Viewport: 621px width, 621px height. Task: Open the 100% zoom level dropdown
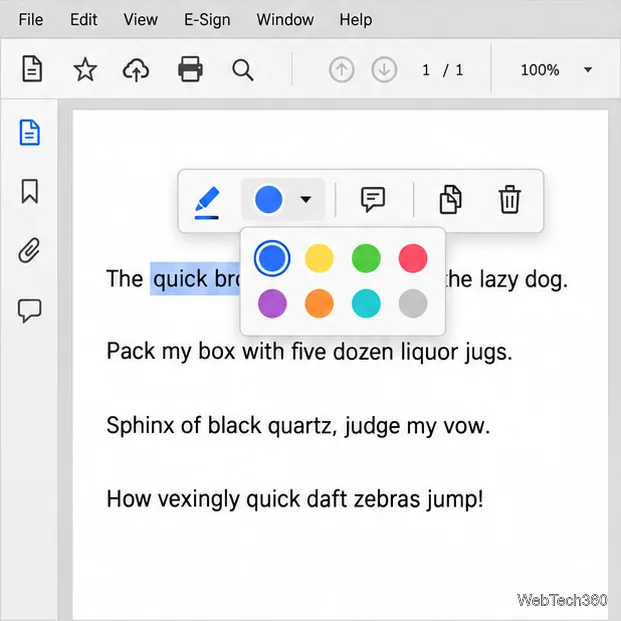pyautogui.click(x=556, y=70)
